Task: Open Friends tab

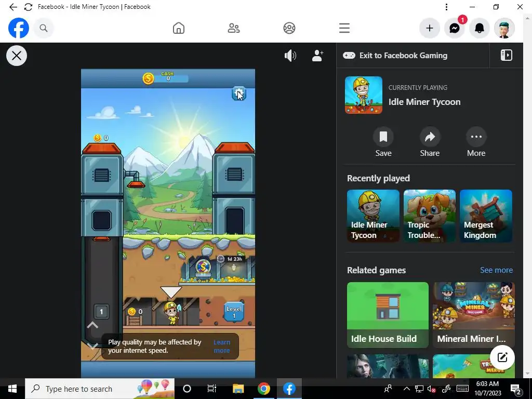Action: [x=234, y=28]
